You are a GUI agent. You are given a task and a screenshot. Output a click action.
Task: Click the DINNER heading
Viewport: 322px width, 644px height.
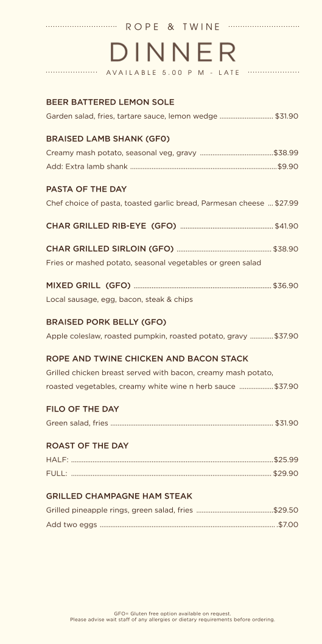coord(173,52)
